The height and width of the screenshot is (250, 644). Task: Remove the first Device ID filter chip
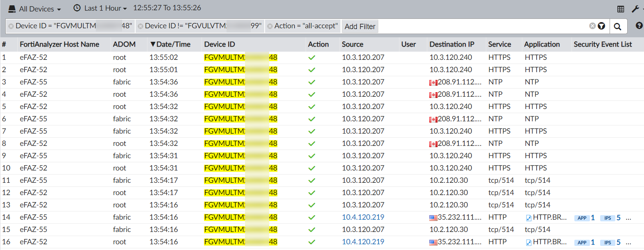coord(11,26)
